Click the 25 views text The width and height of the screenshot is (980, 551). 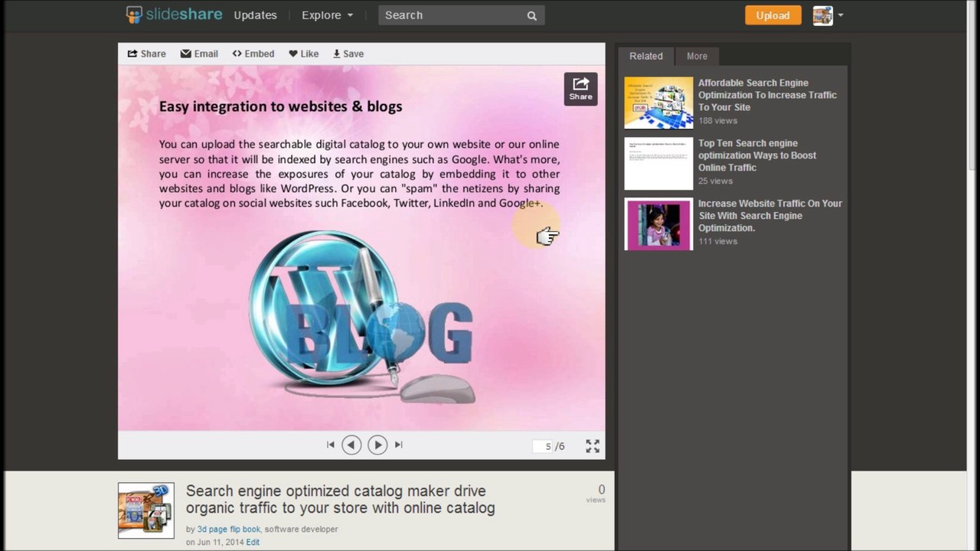pyautogui.click(x=715, y=181)
